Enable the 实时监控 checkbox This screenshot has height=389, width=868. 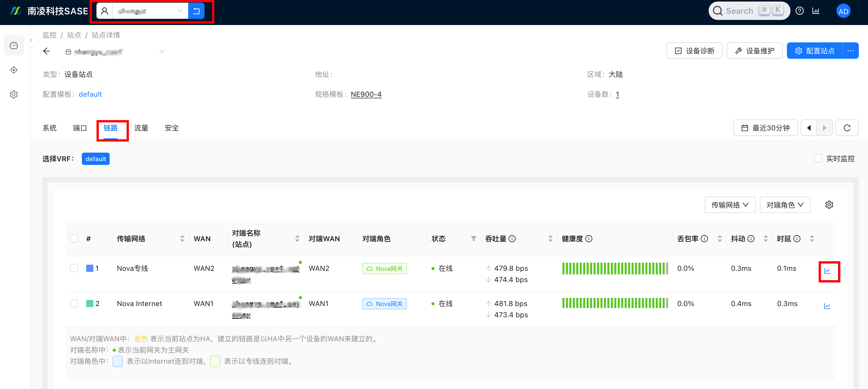(x=818, y=159)
